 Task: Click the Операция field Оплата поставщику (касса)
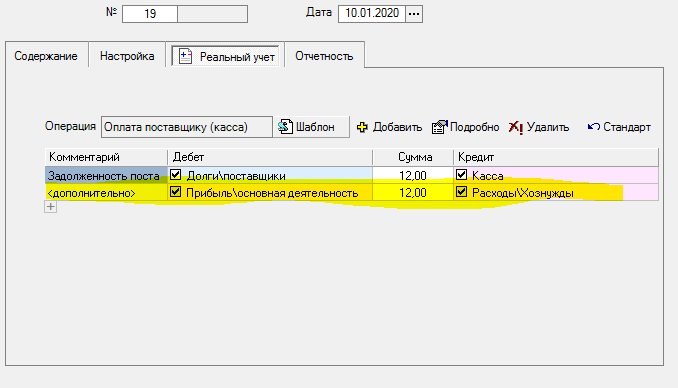(x=187, y=127)
